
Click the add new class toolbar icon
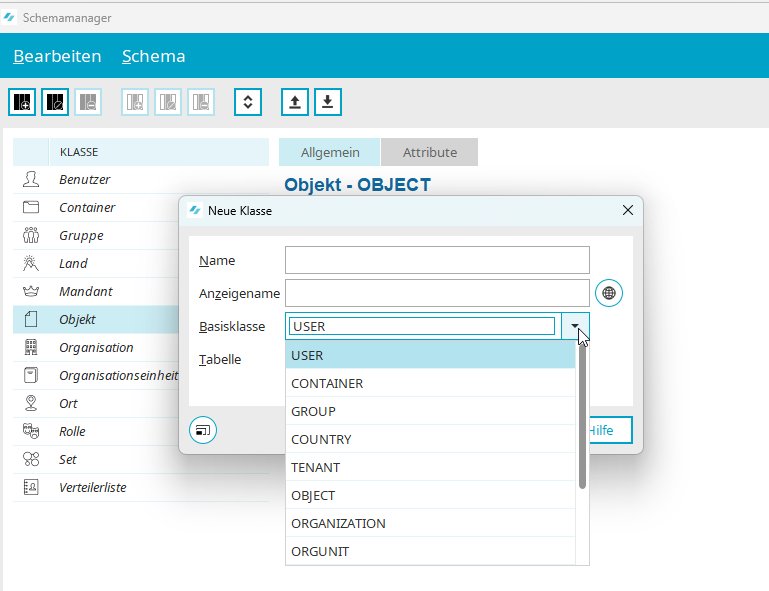click(x=22, y=102)
